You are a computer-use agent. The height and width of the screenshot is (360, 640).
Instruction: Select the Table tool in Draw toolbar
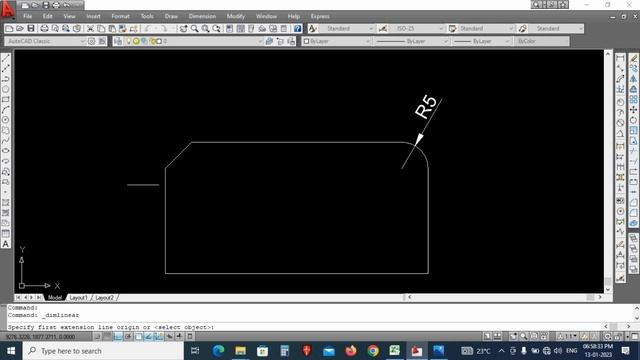pyautogui.click(x=6, y=233)
